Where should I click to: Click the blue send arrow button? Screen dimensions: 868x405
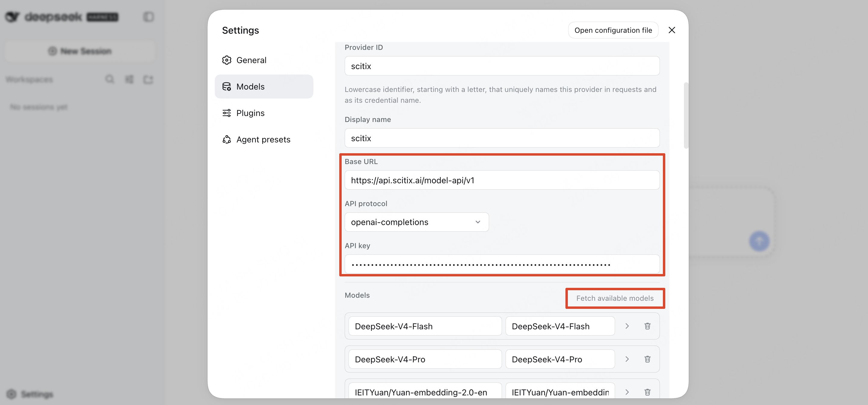click(x=759, y=241)
